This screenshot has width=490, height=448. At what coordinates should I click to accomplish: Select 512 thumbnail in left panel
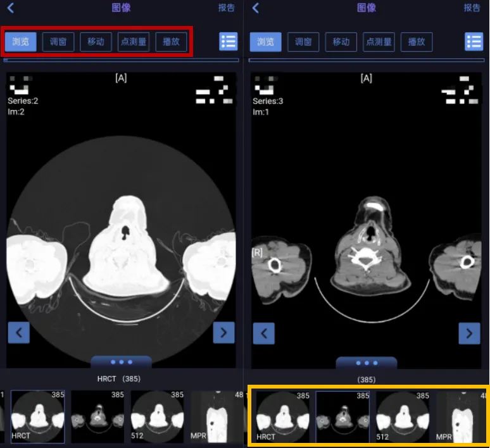pos(157,416)
